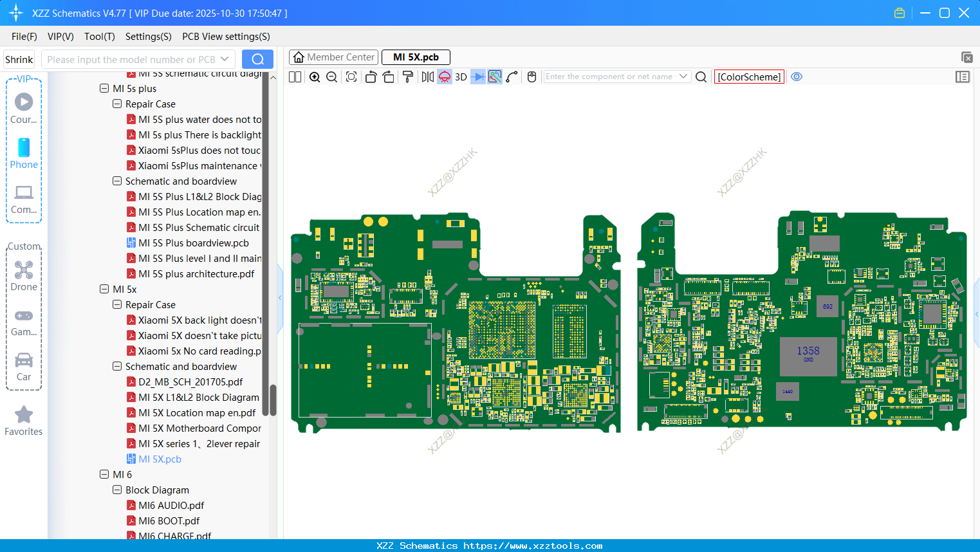Open the component or net name dropdown
This screenshot has height=552, width=980.
[683, 77]
